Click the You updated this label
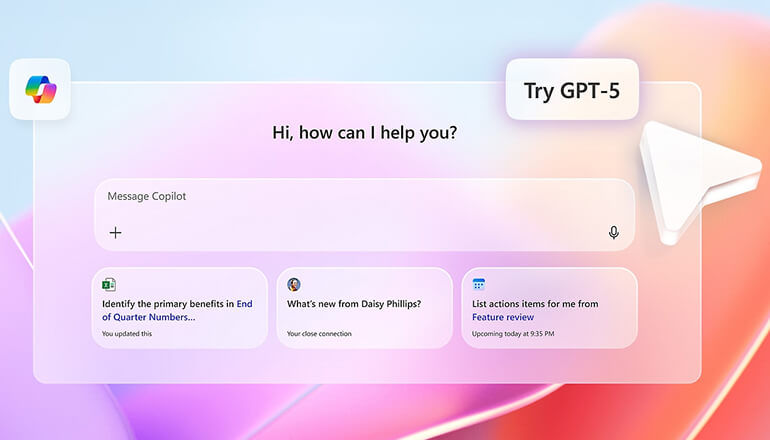The height and width of the screenshot is (440, 770). 127,334
